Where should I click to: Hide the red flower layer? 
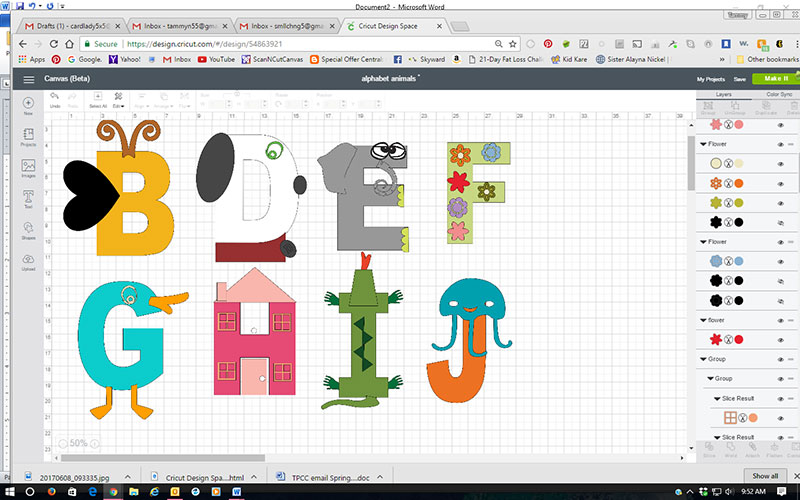point(781,340)
